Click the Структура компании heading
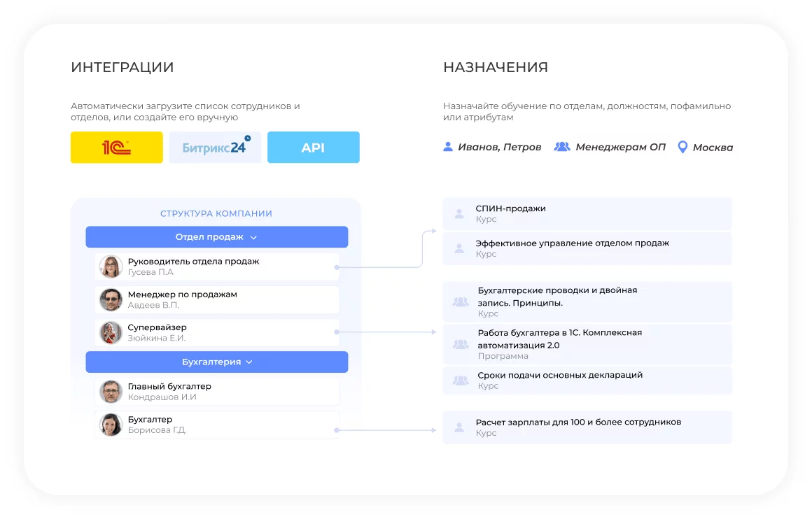Viewport: 812px width, 519px height. [216, 214]
